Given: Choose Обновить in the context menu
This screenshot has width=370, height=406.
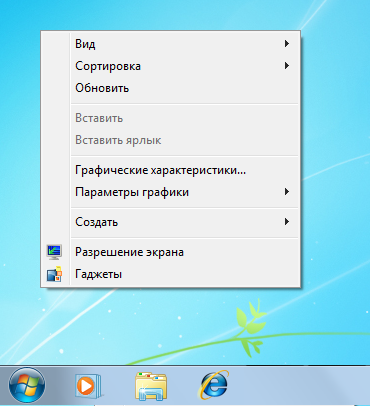Looking at the screenshot, I should coord(170,88).
